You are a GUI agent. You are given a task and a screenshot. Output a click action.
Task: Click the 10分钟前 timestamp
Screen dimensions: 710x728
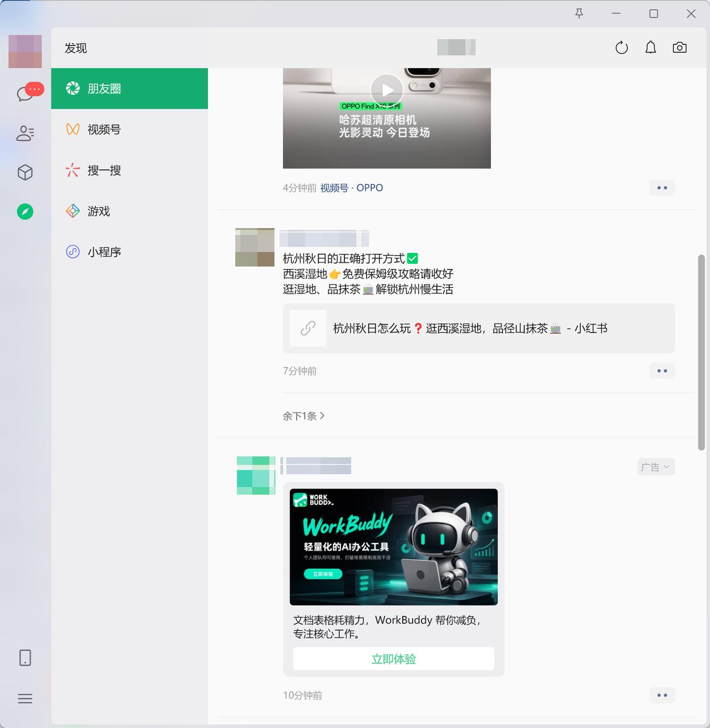pyautogui.click(x=302, y=695)
